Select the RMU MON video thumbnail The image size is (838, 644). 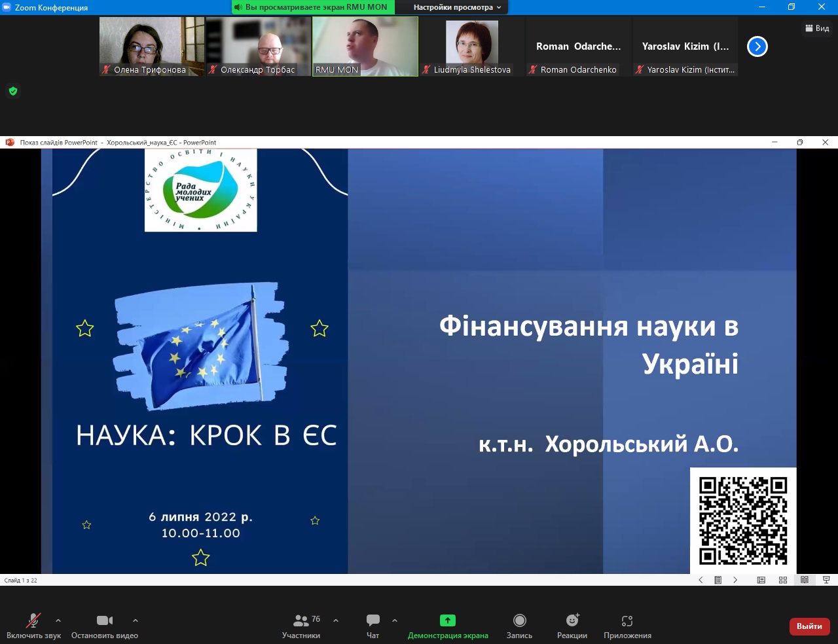365,46
